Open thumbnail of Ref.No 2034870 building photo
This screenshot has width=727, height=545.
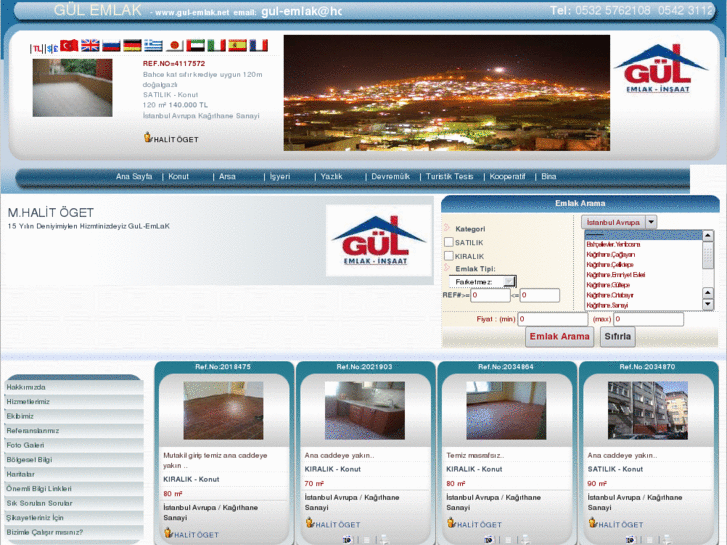click(x=648, y=410)
